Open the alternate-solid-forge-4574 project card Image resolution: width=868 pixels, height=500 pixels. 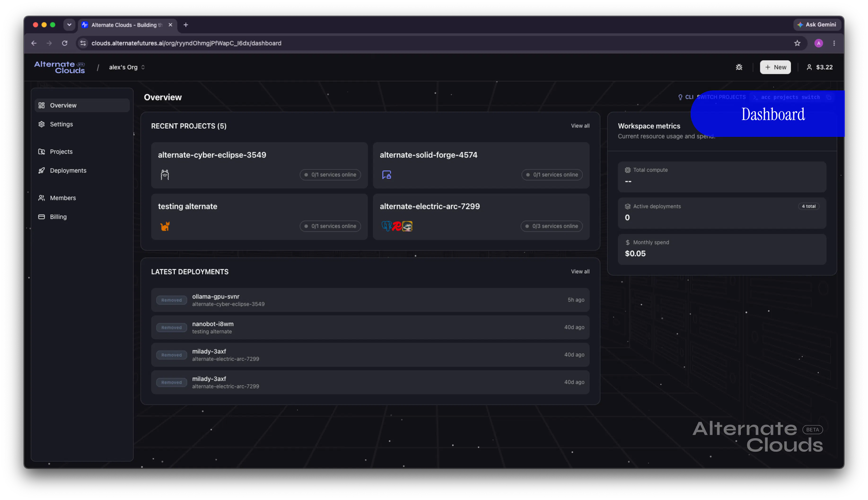[481, 165]
